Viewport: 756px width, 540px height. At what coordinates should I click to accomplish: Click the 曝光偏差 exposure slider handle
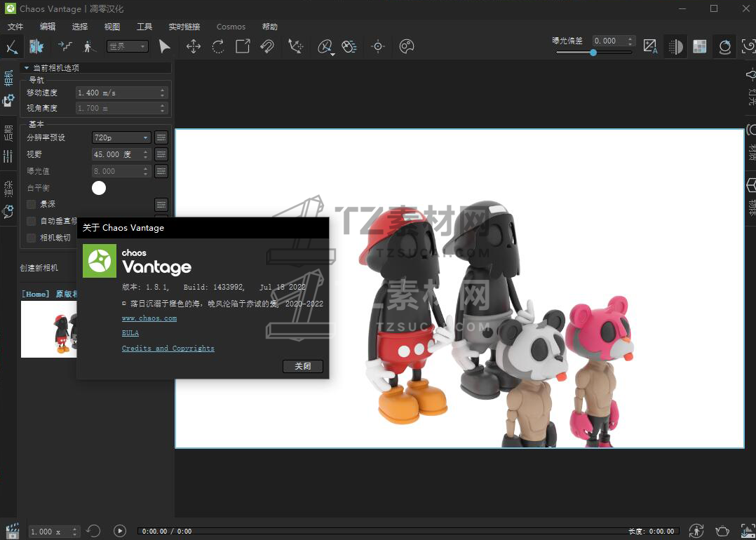(x=593, y=53)
